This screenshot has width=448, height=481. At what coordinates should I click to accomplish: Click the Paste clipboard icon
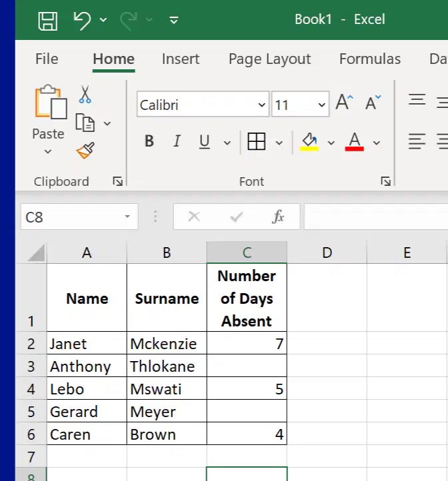[x=51, y=101]
